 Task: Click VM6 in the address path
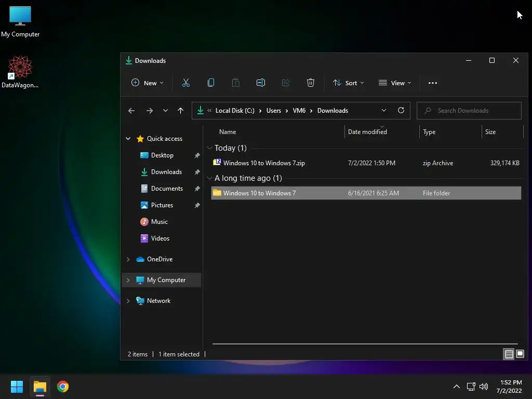click(x=299, y=111)
